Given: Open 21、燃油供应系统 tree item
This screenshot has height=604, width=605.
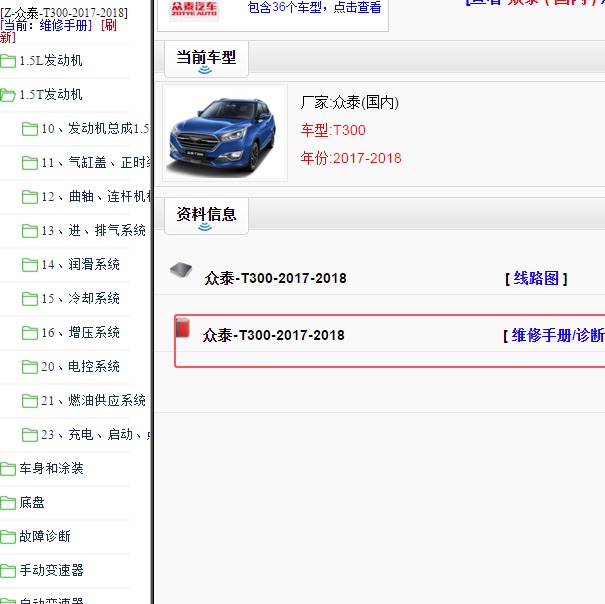Looking at the screenshot, I should [x=93, y=400].
